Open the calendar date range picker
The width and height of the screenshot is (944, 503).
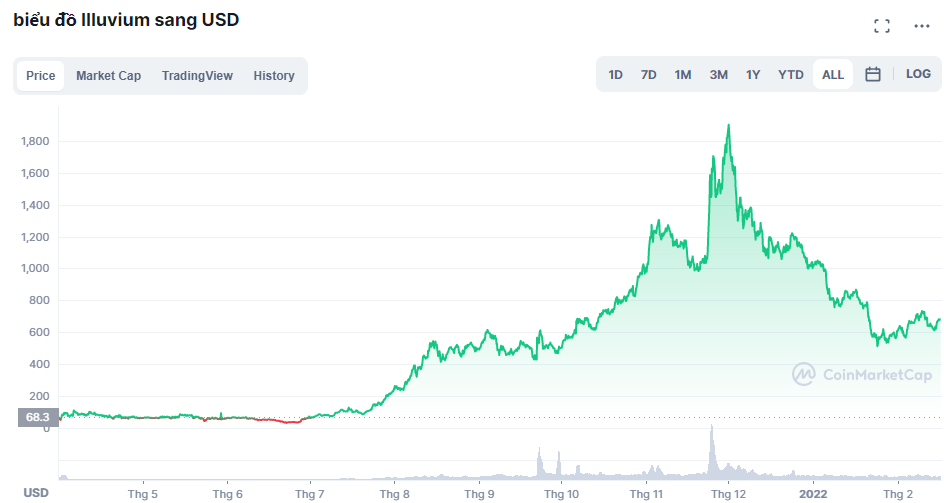872,75
